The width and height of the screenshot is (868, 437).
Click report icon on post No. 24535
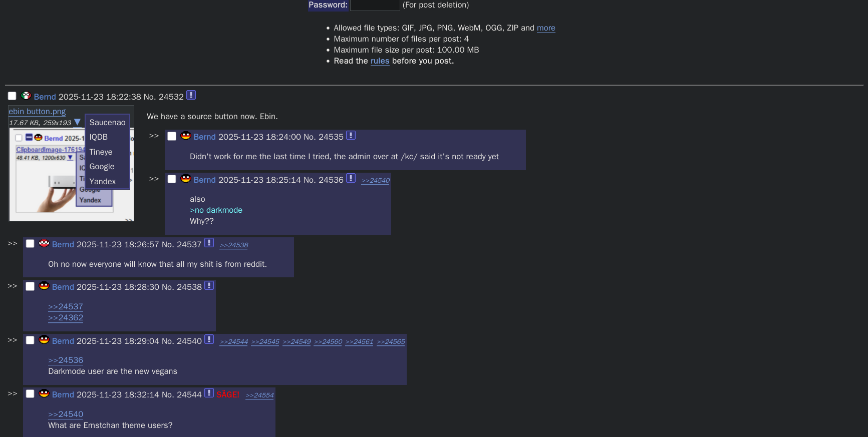351,135
